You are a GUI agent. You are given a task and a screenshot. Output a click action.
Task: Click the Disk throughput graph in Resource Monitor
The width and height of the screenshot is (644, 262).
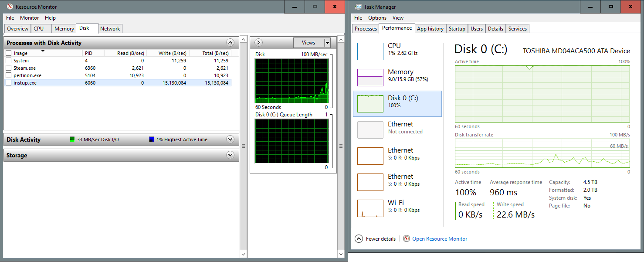[x=291, y=81]
